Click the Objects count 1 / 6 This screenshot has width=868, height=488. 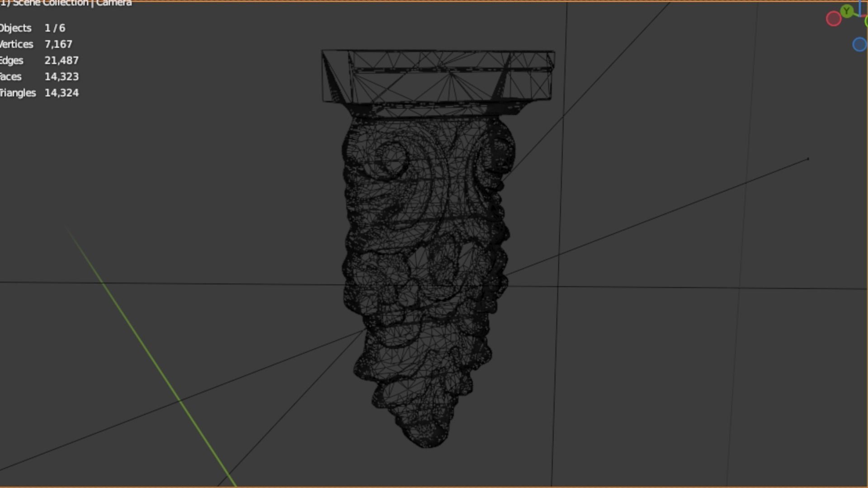pos(55,28)
